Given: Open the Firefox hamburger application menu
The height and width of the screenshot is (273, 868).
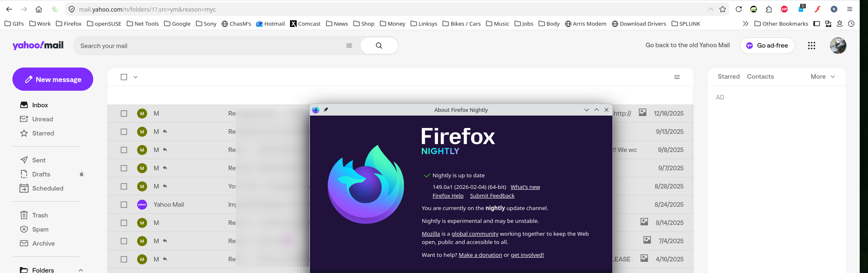Looking at the screenshot, I should [850, 9].
